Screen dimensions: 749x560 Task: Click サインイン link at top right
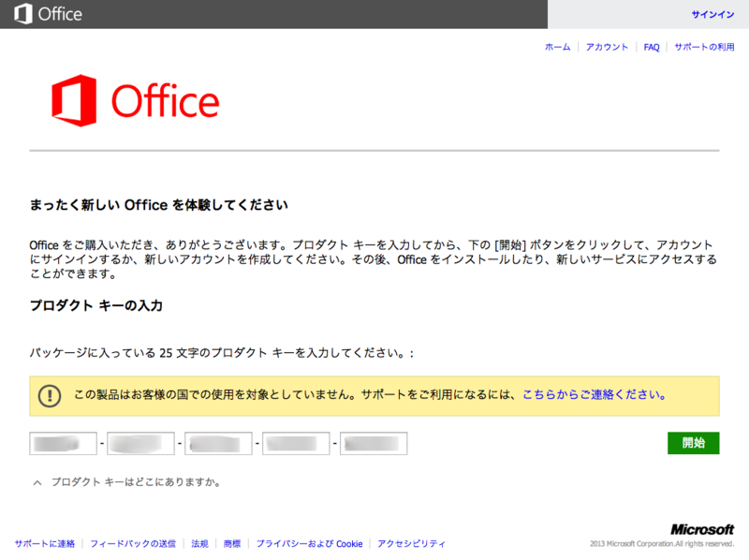[712, 14]
